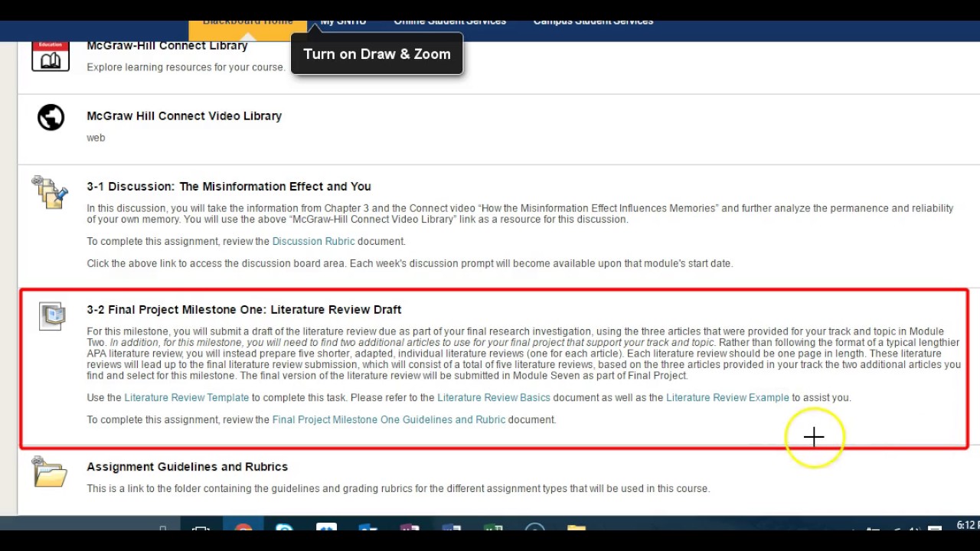Open the Literature Review Example link

point(727,397)
